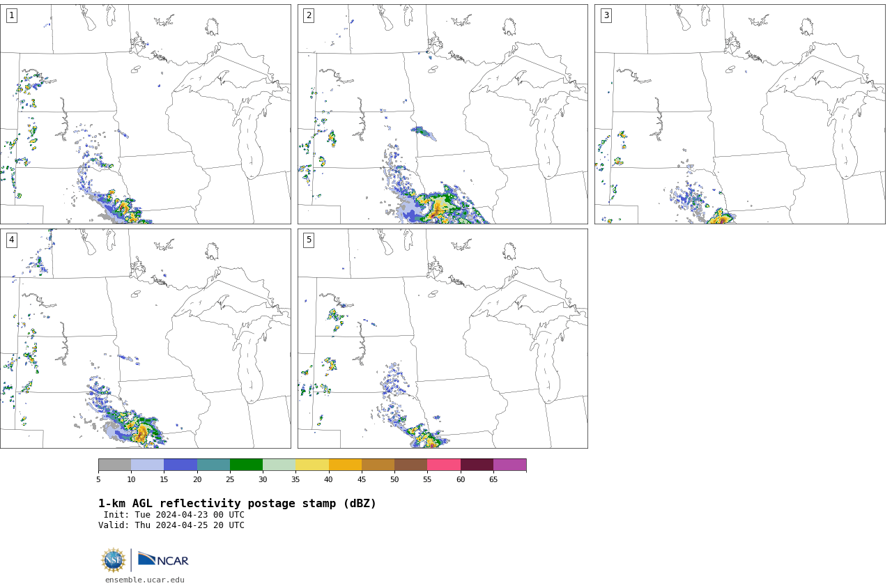Click the Valid time Thu 2024-04-25 20 UTC
The height and width of the screenshot is (588, 892).
tap(171, 525)
